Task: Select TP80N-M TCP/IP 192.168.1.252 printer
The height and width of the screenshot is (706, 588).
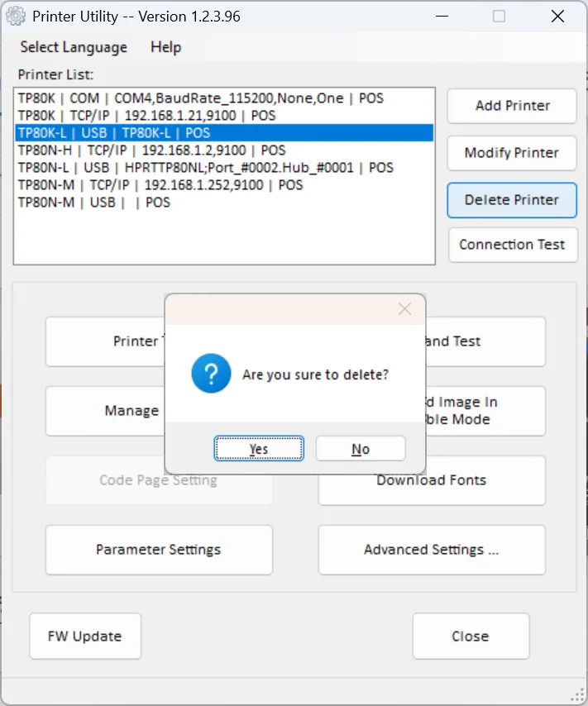Action: [x=160, y=185]
